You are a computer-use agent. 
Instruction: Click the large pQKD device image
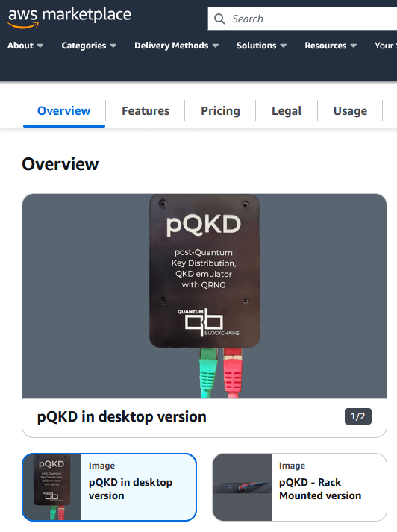pyautogui.click(x=204, y=296)
